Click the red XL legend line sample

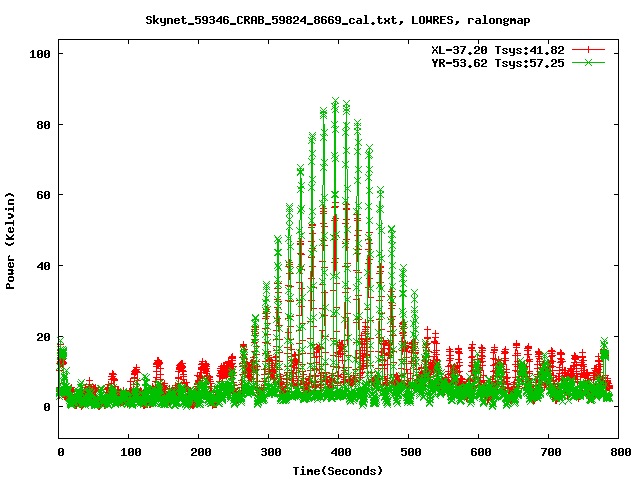[x=588, y=50]
